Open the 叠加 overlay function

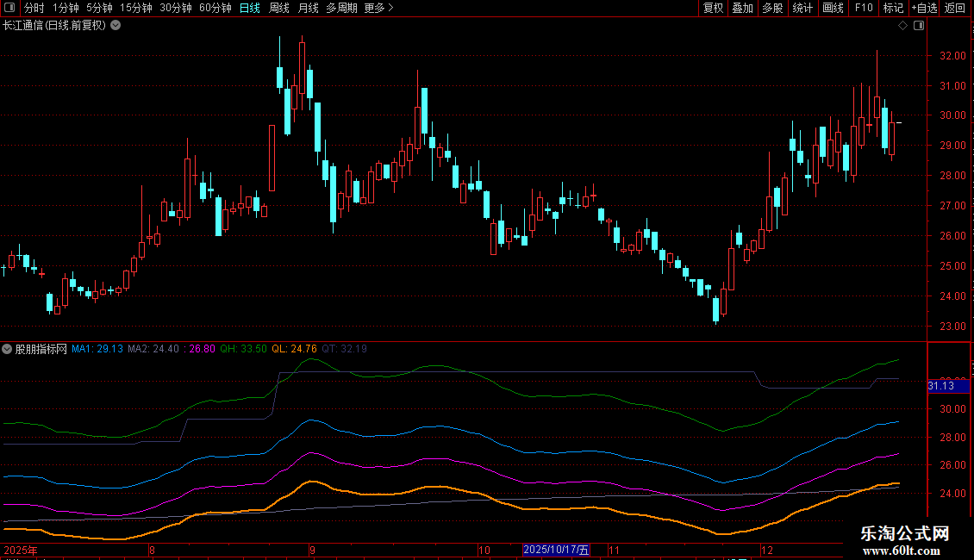click(x=742, y=9)
